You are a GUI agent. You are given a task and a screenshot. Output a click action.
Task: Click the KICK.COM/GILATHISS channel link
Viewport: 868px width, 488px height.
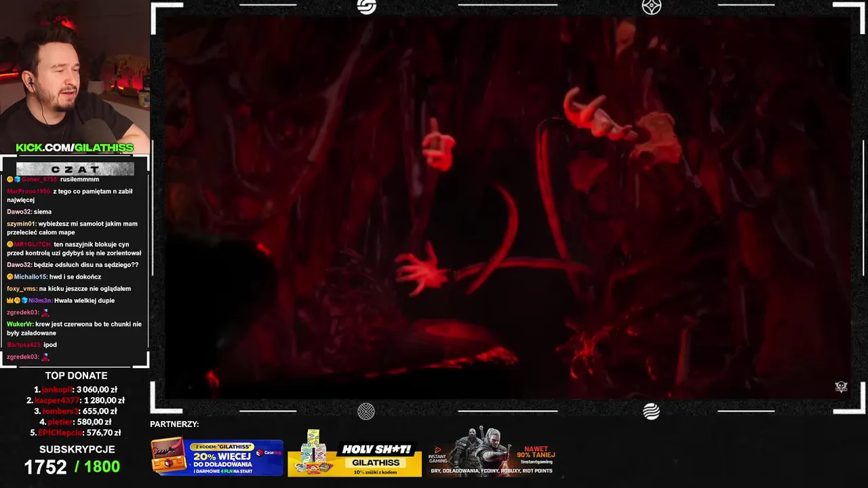coord(75,148)
